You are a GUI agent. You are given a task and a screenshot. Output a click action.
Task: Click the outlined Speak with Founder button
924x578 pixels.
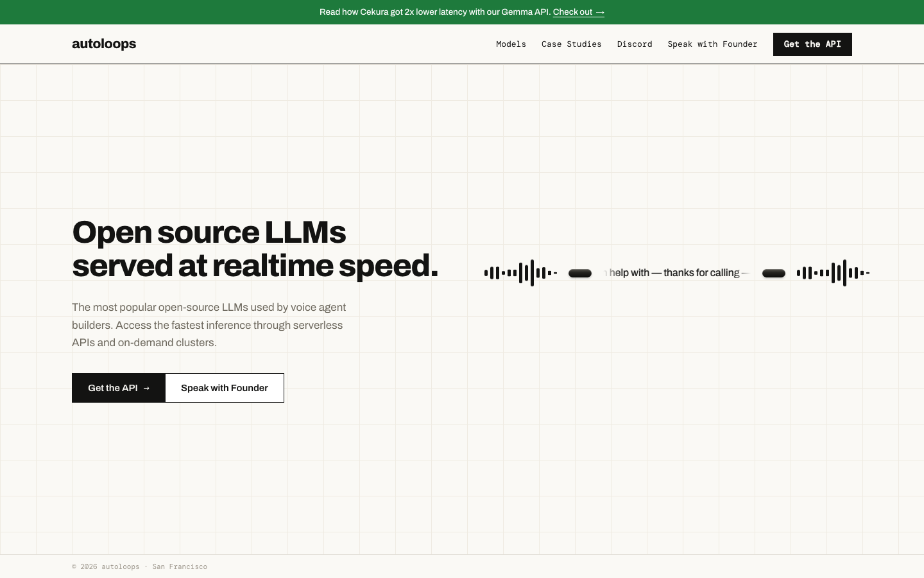pos(225,388)
